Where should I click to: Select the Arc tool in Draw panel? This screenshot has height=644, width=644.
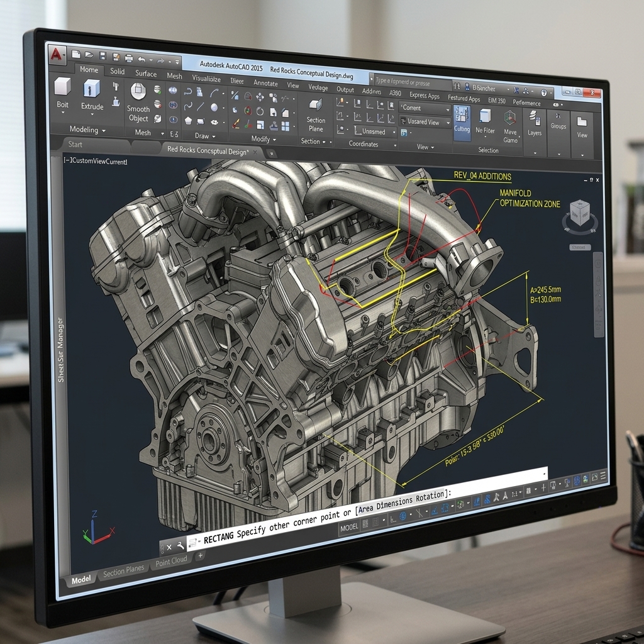click(214, 94)
